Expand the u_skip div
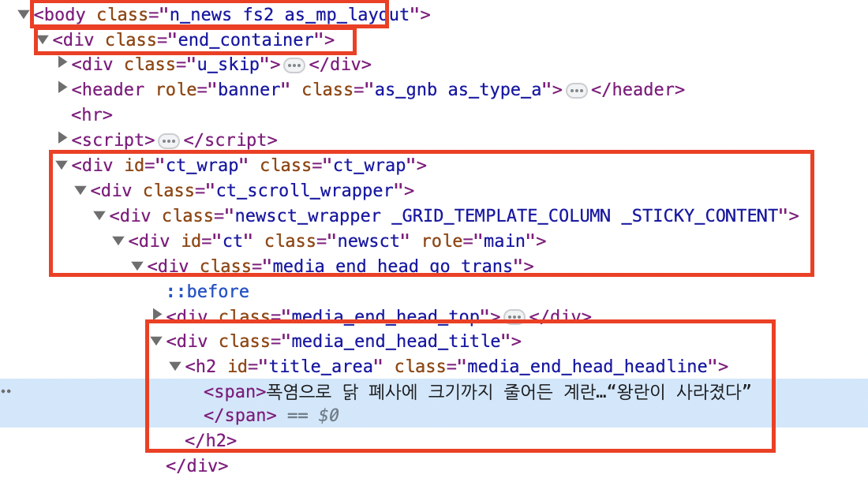This screenshot has height=478, width=868. (62, 62)
